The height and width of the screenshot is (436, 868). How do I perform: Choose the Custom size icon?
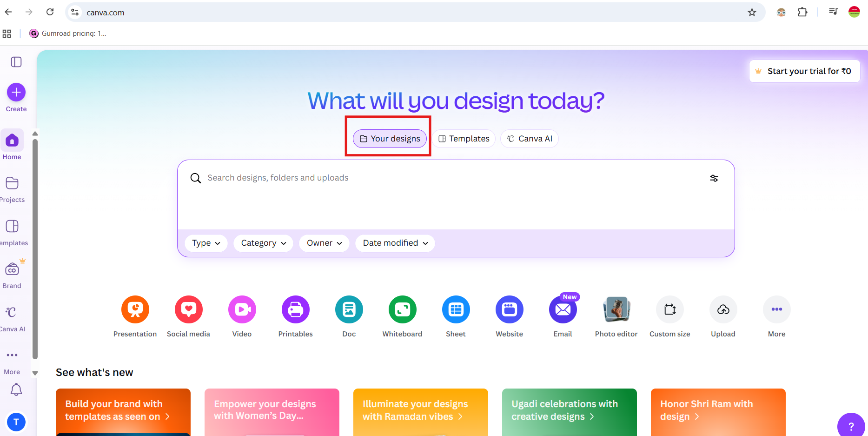[x=669, y=309]
